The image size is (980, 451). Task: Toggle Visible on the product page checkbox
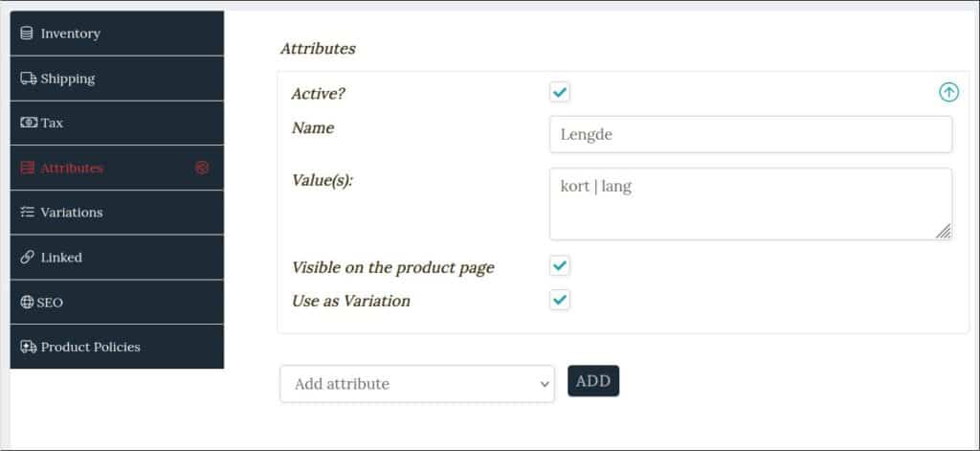click(560, 266)
